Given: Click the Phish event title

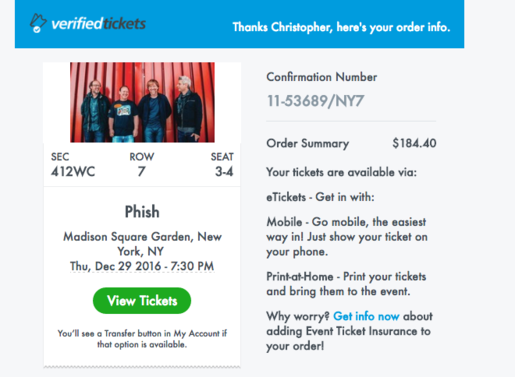Looking at the screenshot, I should [142, 212].
